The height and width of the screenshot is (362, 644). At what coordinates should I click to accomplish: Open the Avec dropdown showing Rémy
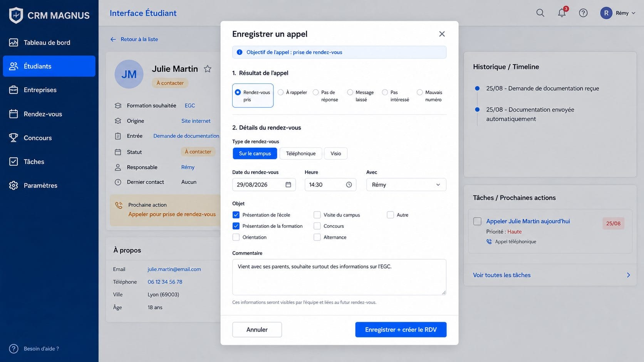pyautogui.click(x=406, y=185)
